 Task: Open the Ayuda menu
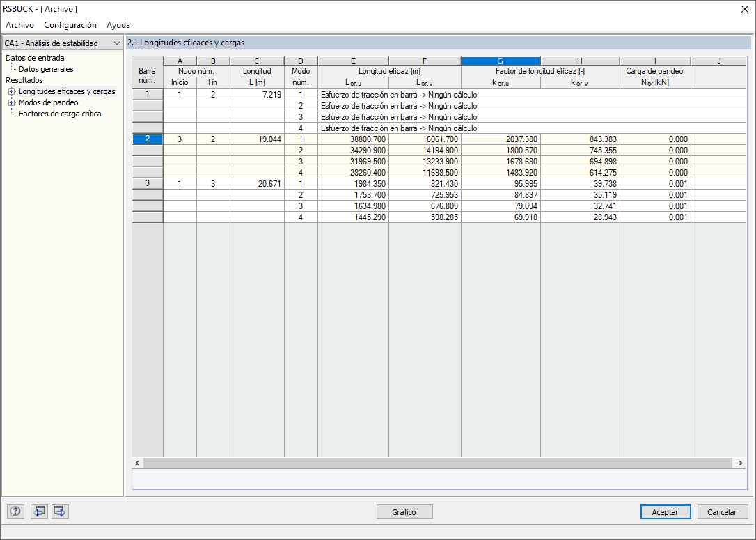[x=117, y=25]
